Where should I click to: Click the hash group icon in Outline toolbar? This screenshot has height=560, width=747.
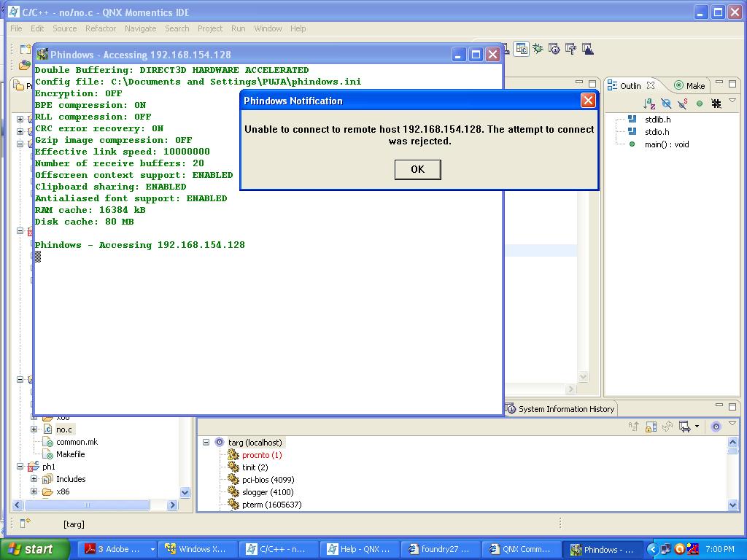point(716,104)
